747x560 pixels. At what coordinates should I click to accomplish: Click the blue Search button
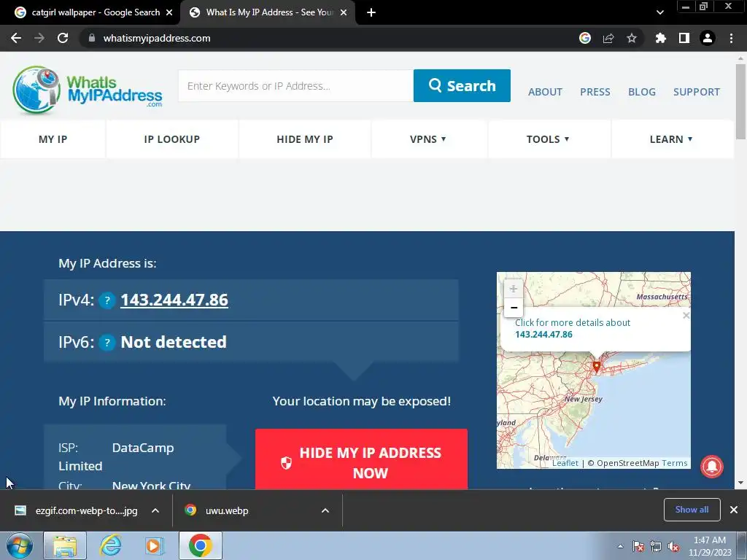pyautogui.click(x=462, y=86)
